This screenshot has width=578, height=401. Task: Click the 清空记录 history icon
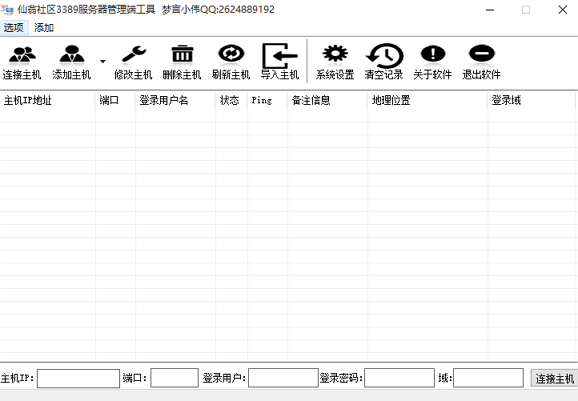click(384, 62)
